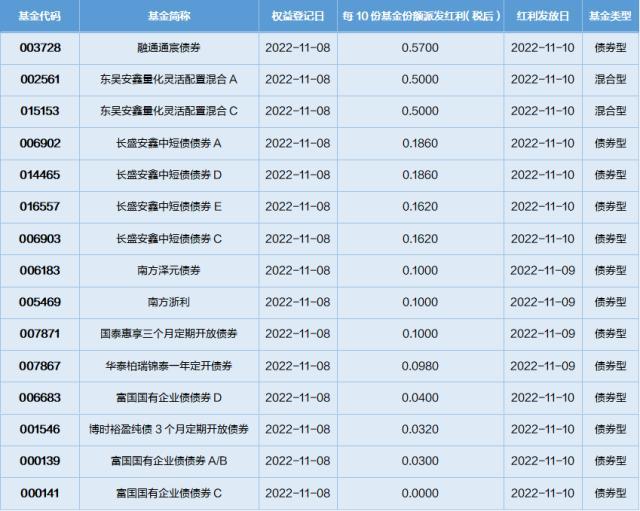Select fund name 长盛安鑫中短债债券 A
The height and width of the screenshot is (511, 640).
(x=169, y=143)
